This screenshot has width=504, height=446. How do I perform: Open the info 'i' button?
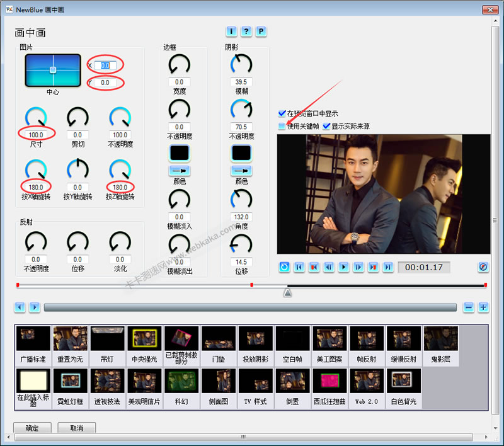coord(231,31)
